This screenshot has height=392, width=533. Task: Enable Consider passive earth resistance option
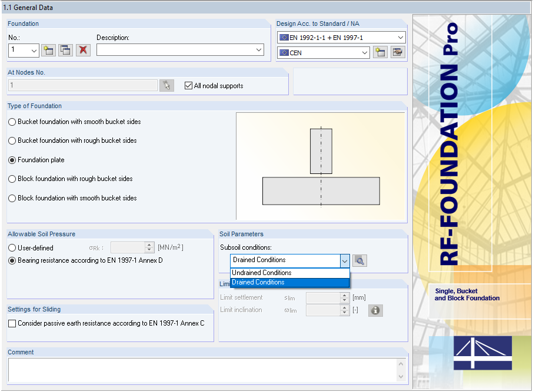(12, 323)
